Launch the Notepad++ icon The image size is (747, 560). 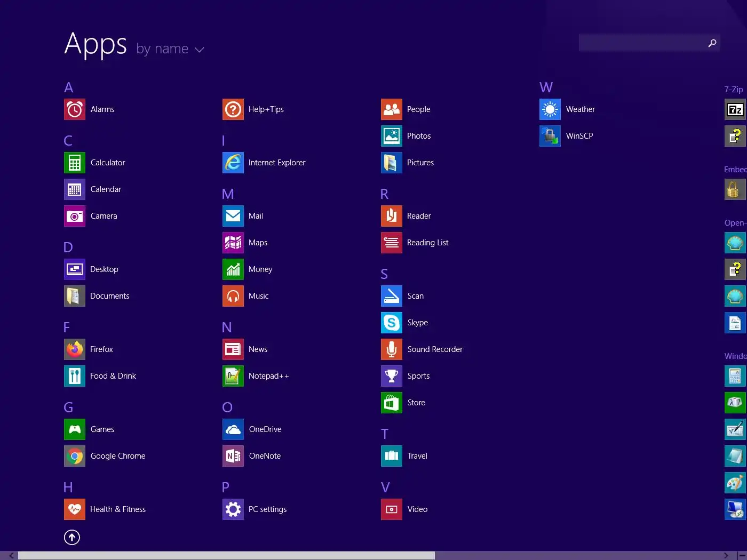[x=233, y=376]
